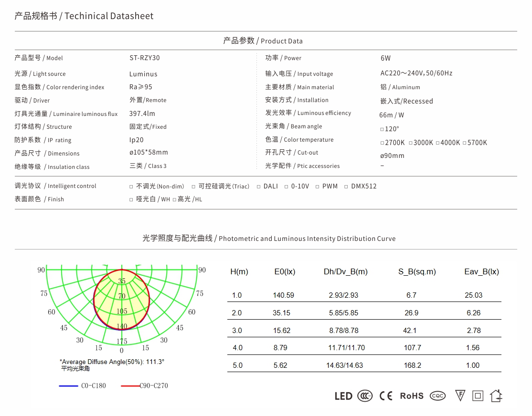Tick the DALI control checkbox
This screenshot has height=416, width=532.
click(258, 187)
